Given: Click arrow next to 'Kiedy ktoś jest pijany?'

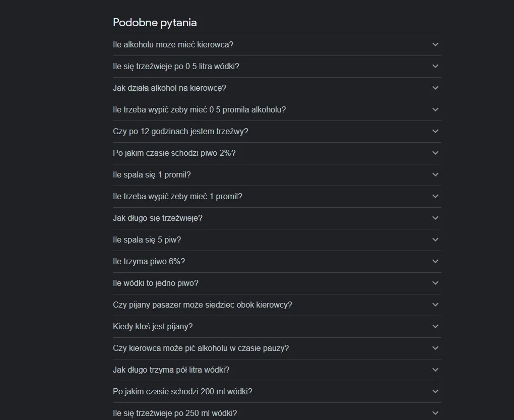Looking at the screenshot, I should coord(435,326).
